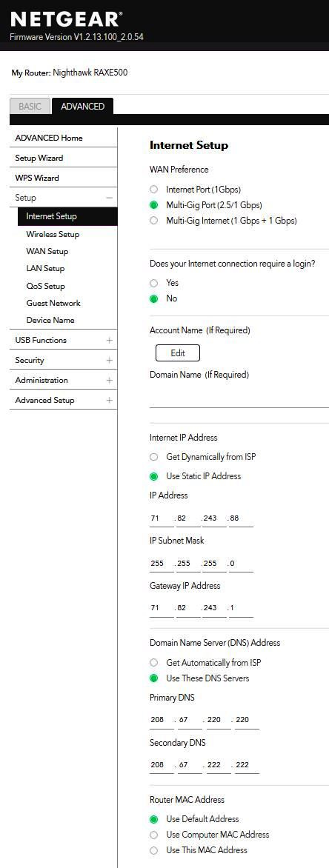329x868 pixels.
Task: Expand USB Functions plus icon
Action: coord(109,341)
